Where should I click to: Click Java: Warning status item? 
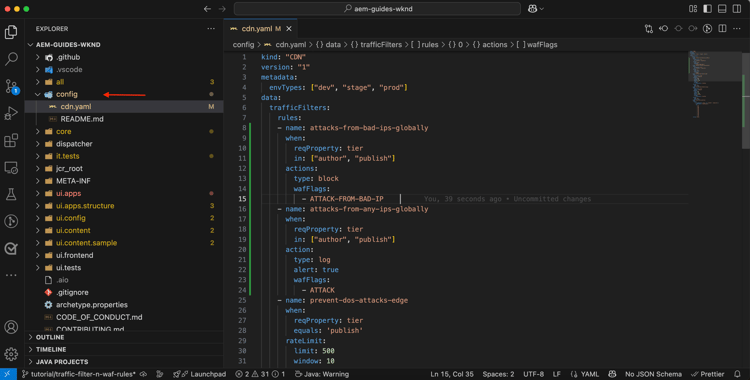point(321,374)
